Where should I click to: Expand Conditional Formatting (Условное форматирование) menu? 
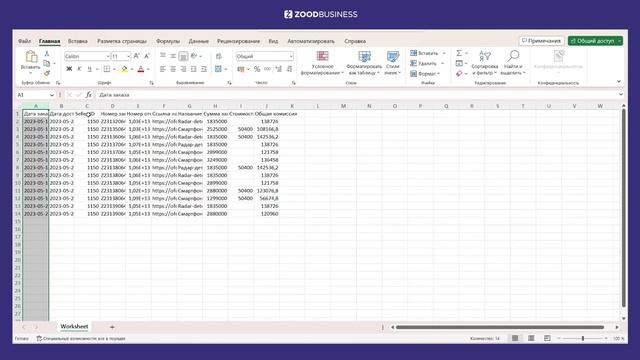coord(322,63)
